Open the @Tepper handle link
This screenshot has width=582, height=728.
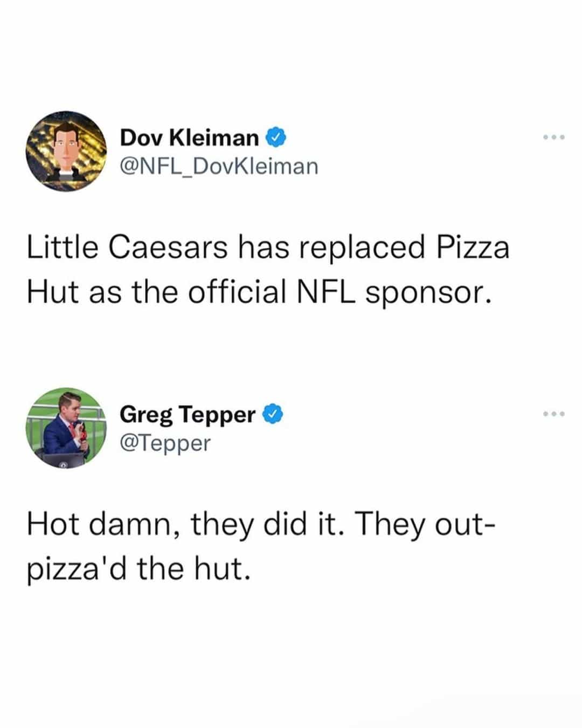[x=165, y=443]
